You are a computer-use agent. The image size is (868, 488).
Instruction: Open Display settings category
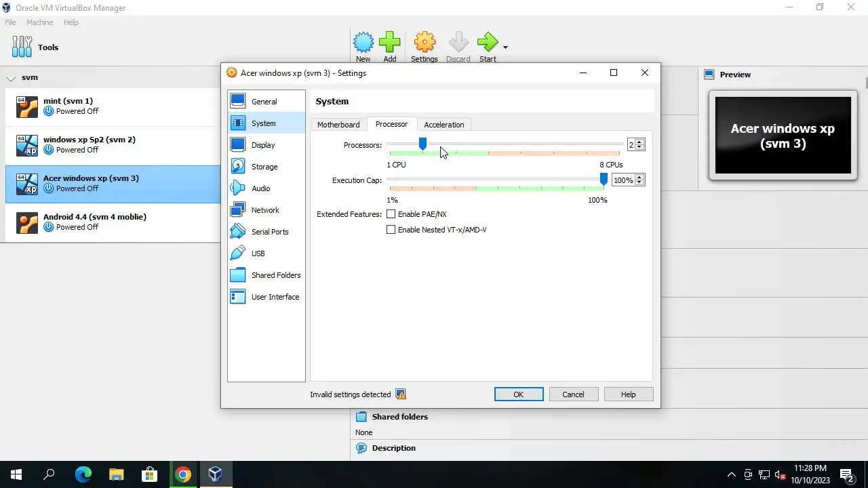(x=266, y=145)
